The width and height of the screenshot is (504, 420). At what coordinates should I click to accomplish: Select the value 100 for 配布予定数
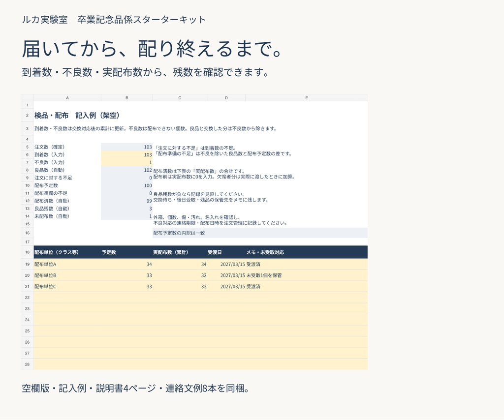click(x=127, y=185)
